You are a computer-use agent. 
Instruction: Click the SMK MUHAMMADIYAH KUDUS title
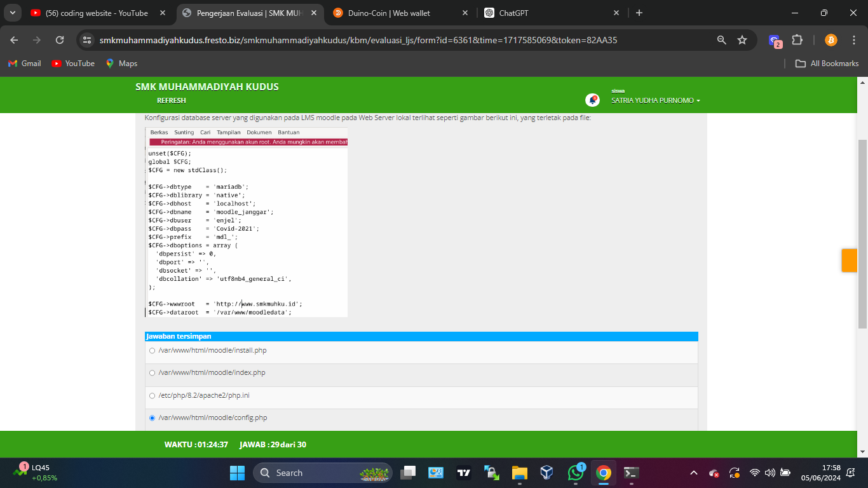207,87
